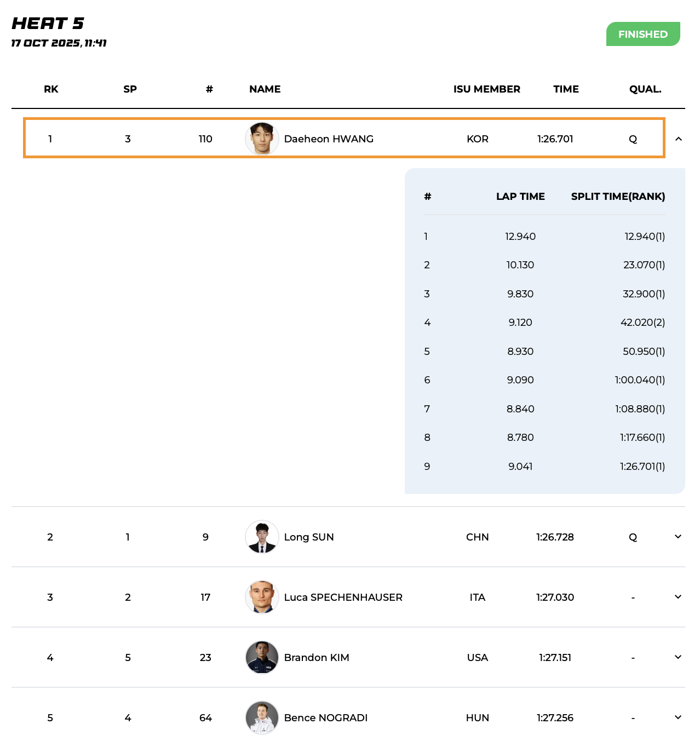Image resolution: width=700 pixels, height=747 pixels.
Task: Click Bence Nogradi's avatar image
Action: (262, 717)
